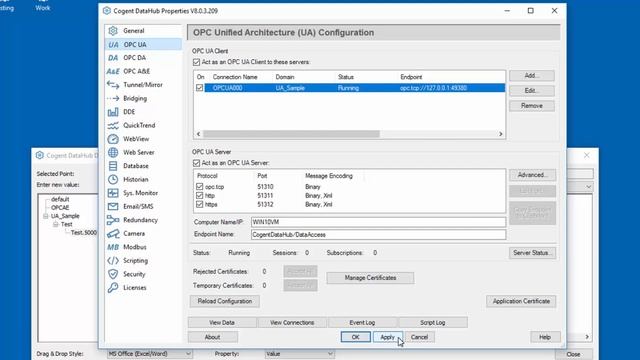The image size is (640, 360).
Task: Open the QuickTrend wave icon
Action: 113,125
